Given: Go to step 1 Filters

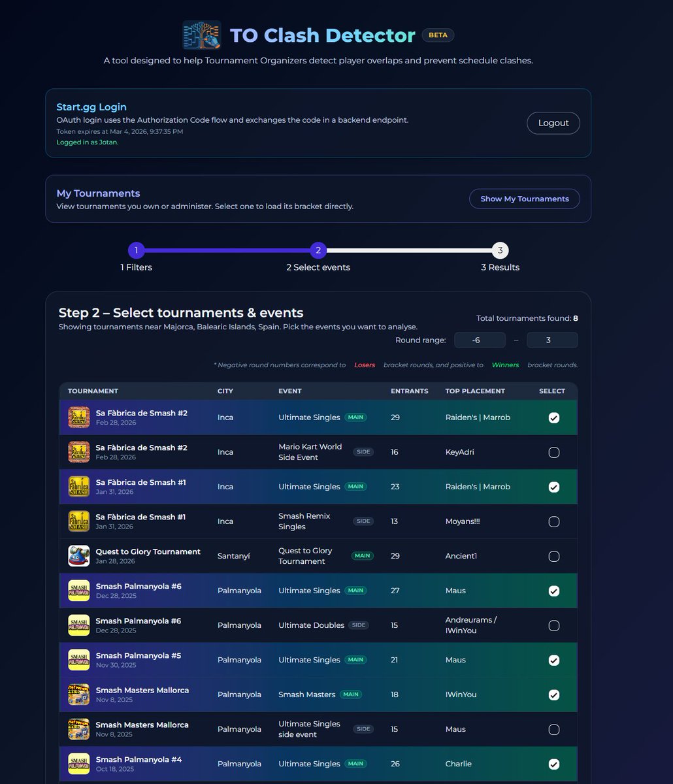Looking at the screenshot, I should (x=137, y=250).
